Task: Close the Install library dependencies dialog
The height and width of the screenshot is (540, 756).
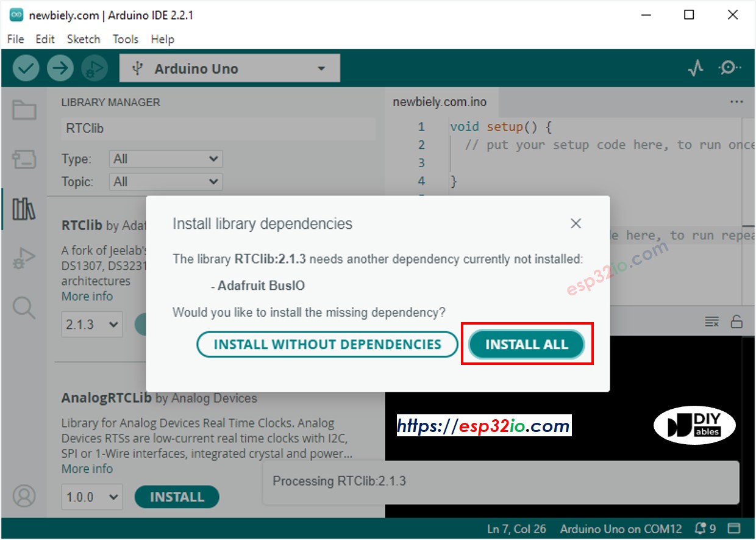Action: 576,224
